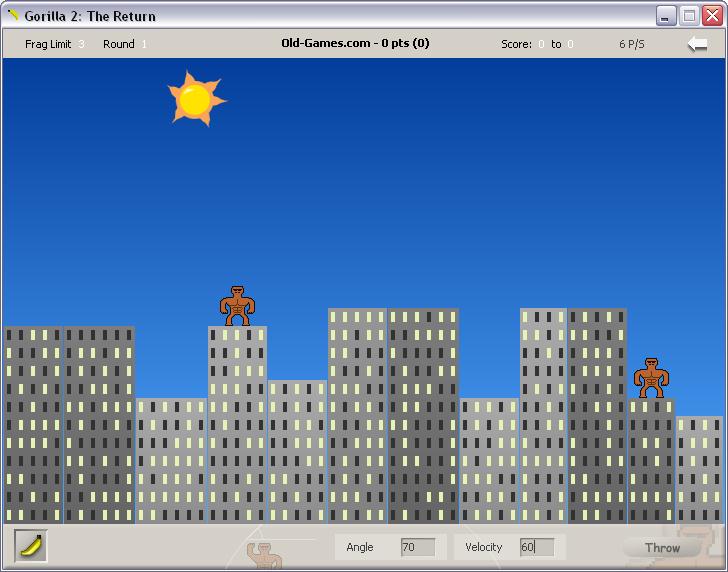Click the Old-Games.com points text

point(355,43)
